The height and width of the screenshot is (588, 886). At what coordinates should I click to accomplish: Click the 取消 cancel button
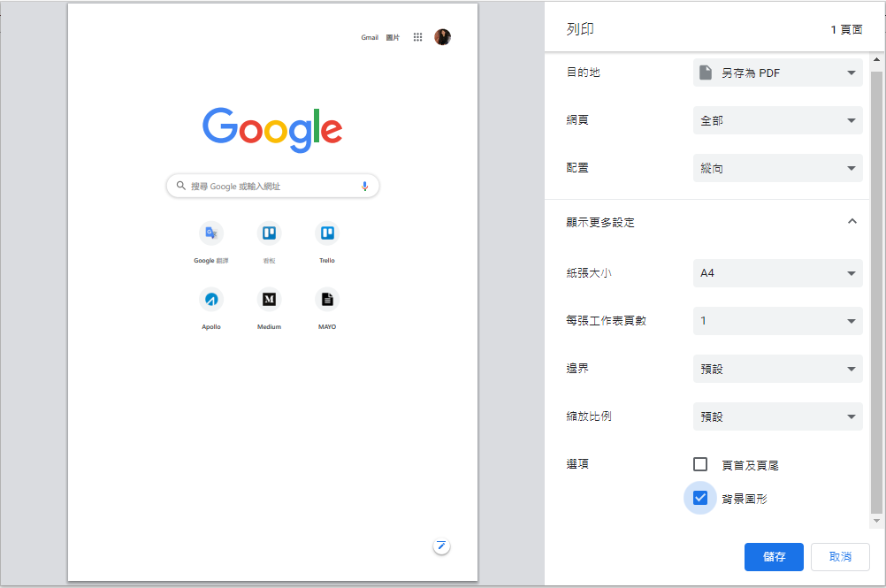[x=840, y=557]
